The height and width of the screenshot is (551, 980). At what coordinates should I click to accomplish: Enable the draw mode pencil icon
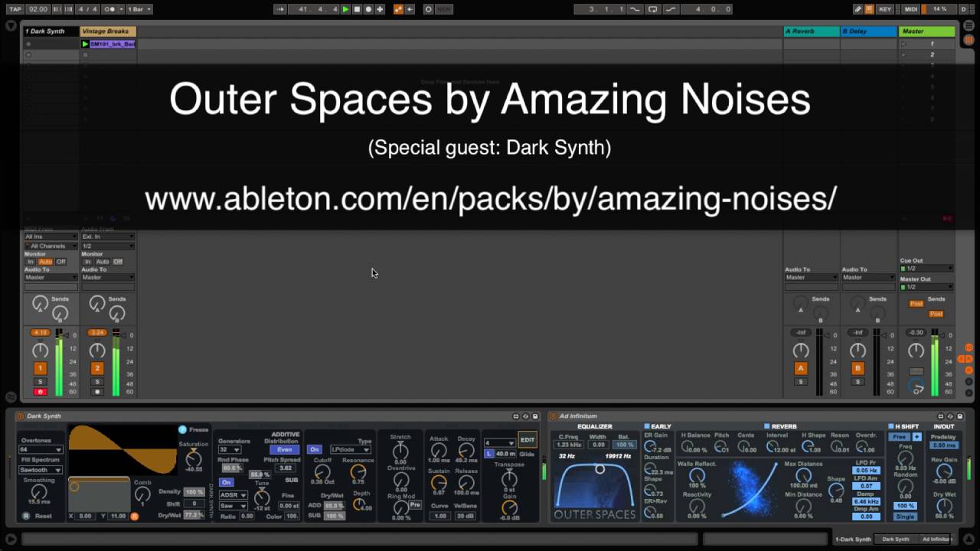click(858, 9)
